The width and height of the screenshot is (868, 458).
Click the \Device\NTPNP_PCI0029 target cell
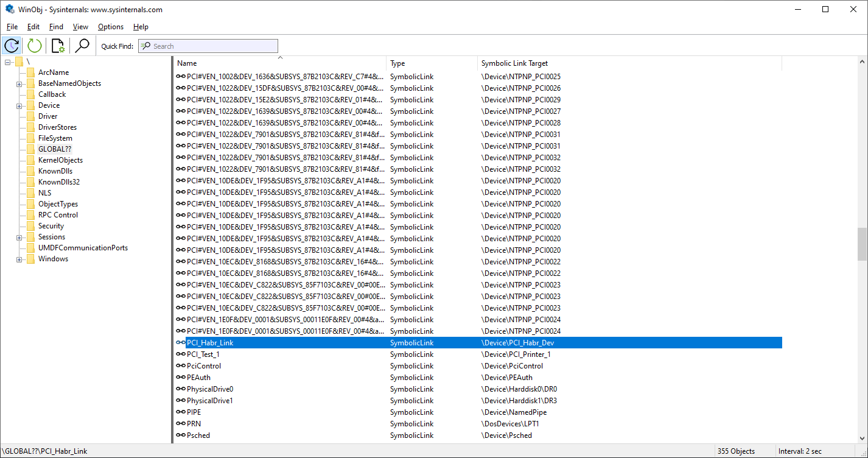(x=521, y=100)
